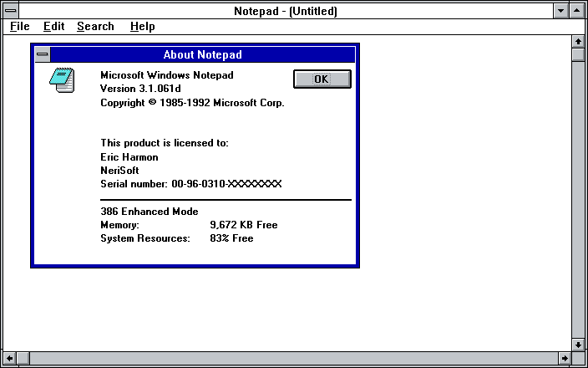The height and width of the screenshot is (368, 588).
Task: Click the licensee name 'Eric Harmon'
Action: tap(129, 157)
